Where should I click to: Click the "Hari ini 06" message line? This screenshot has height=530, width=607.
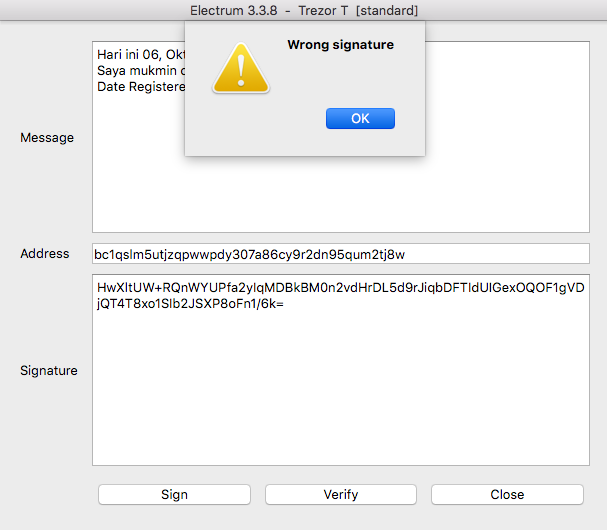coord(141,55)
